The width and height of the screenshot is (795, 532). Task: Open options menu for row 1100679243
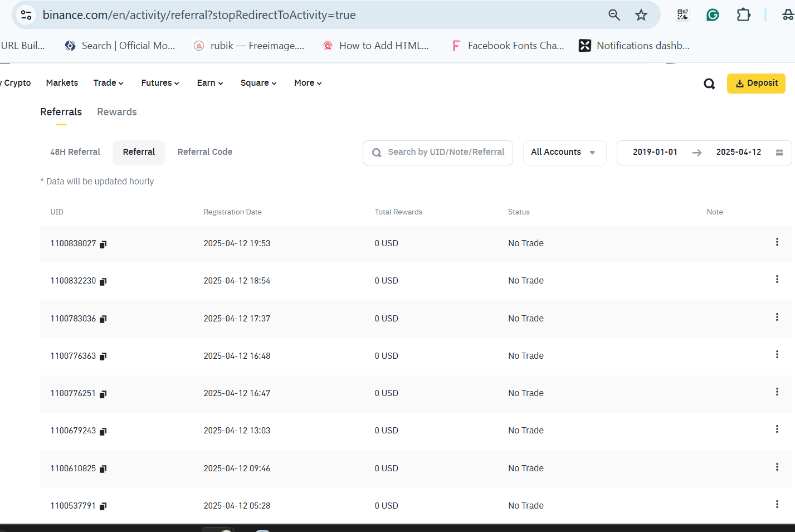(777, 429)
